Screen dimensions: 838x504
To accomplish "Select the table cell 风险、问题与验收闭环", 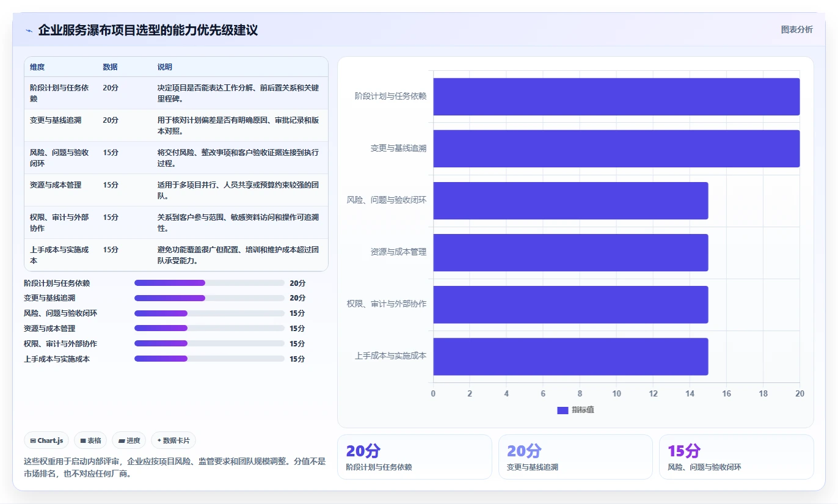I will point(60,158).
